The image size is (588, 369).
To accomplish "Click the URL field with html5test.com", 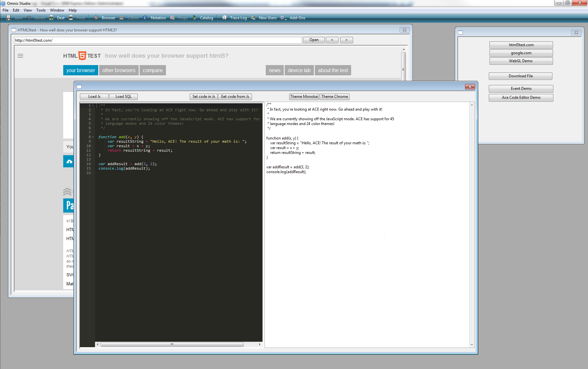I will [x=158, y=40].
